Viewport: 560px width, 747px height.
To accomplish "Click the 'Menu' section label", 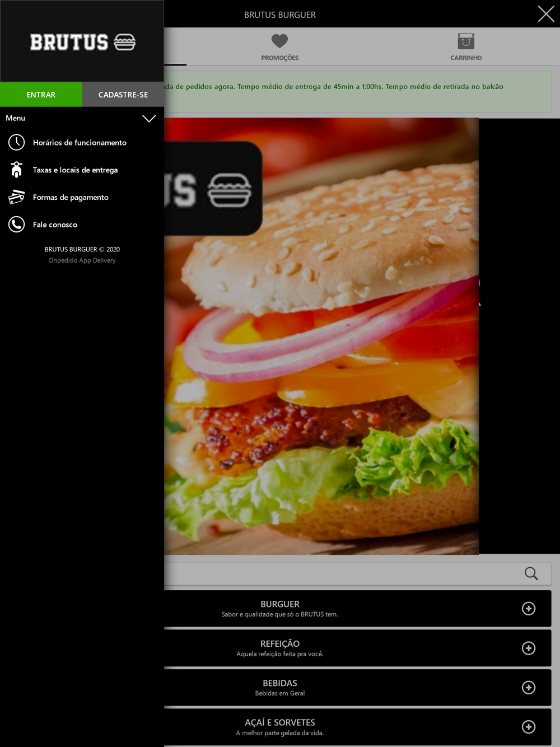I will [x=16, y=118].
